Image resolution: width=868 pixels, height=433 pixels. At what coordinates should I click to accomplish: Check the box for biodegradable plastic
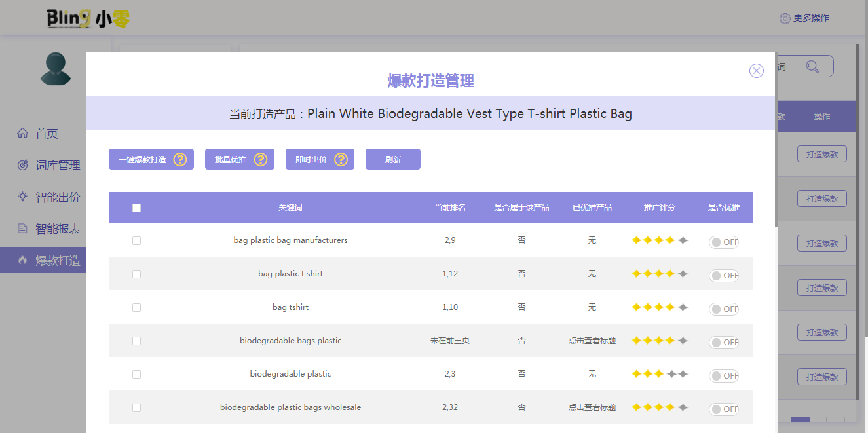tap(136, 374)
